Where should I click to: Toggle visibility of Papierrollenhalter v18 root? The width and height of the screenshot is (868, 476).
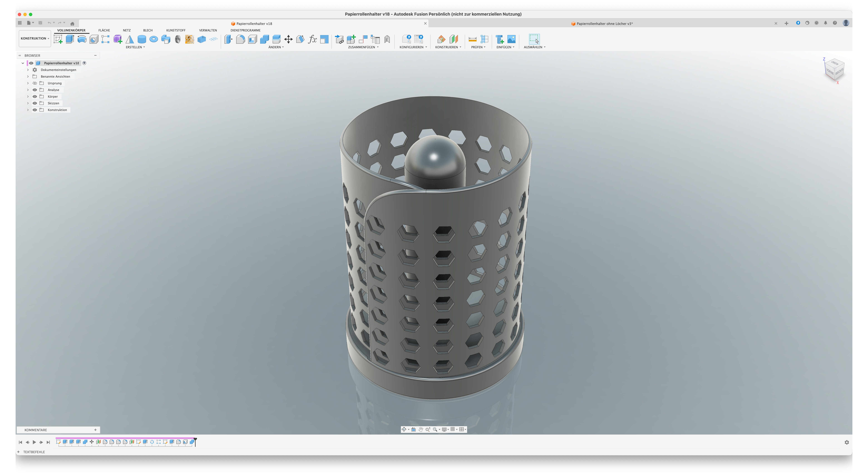(x=31, y=63)
